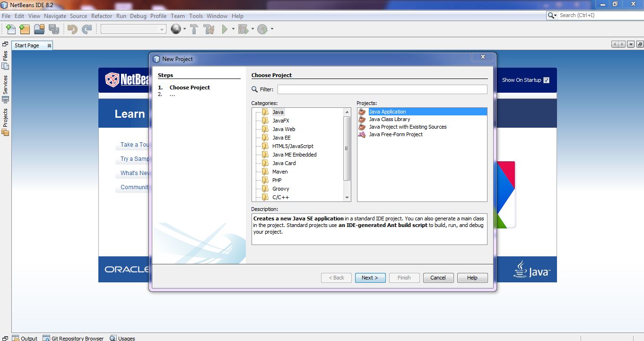Open the document list dropdown at the tab bar's right end

coord(631,44)
